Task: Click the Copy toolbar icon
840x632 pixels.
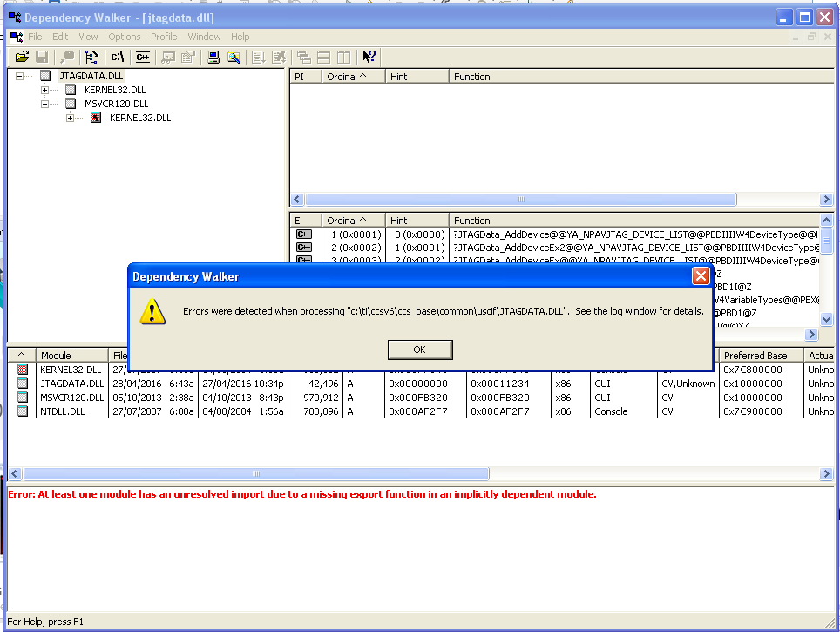Action: (x=67, y=57)
